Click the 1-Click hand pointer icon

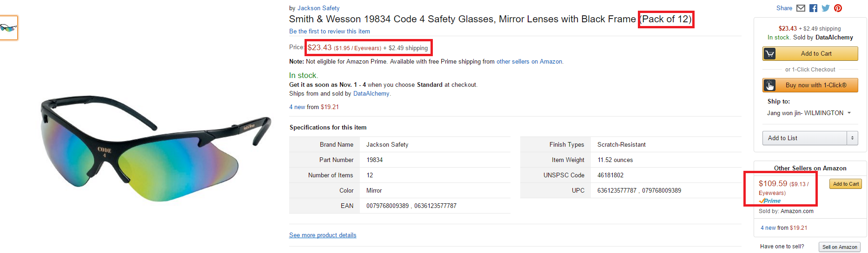pyautogui.click(x=770, y=85)
